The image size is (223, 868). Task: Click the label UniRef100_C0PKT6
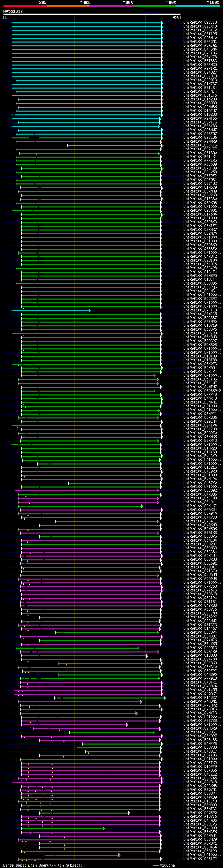point(200,145)
